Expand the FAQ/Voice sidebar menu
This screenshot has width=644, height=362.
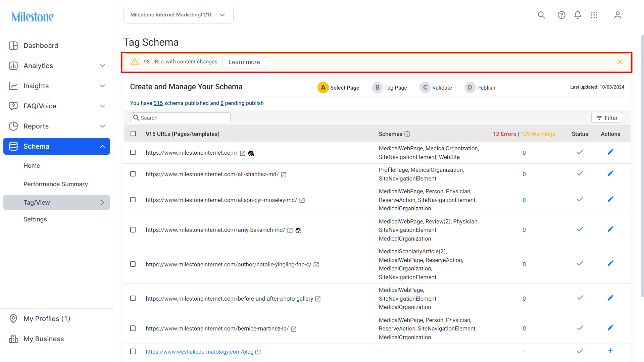coord(103,106)
